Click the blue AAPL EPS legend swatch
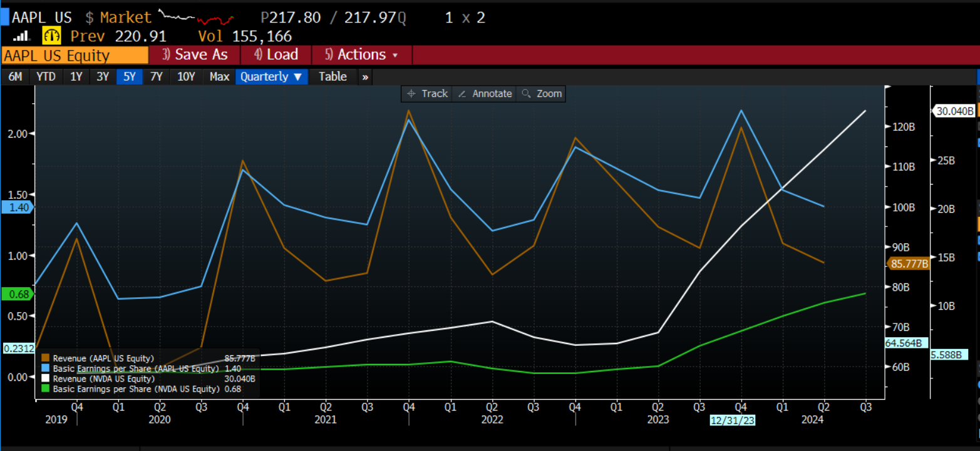 [46, 368]
